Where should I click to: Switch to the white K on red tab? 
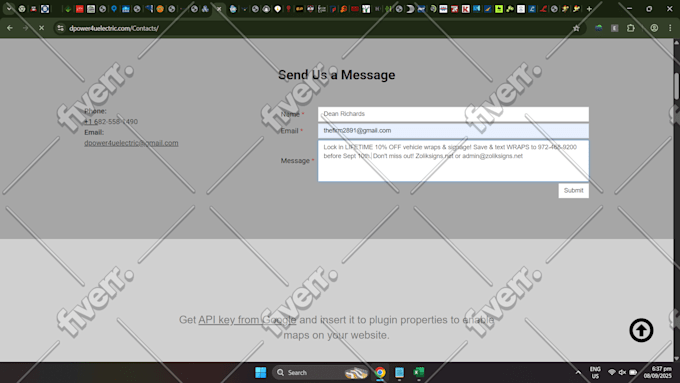pos(465,9)
